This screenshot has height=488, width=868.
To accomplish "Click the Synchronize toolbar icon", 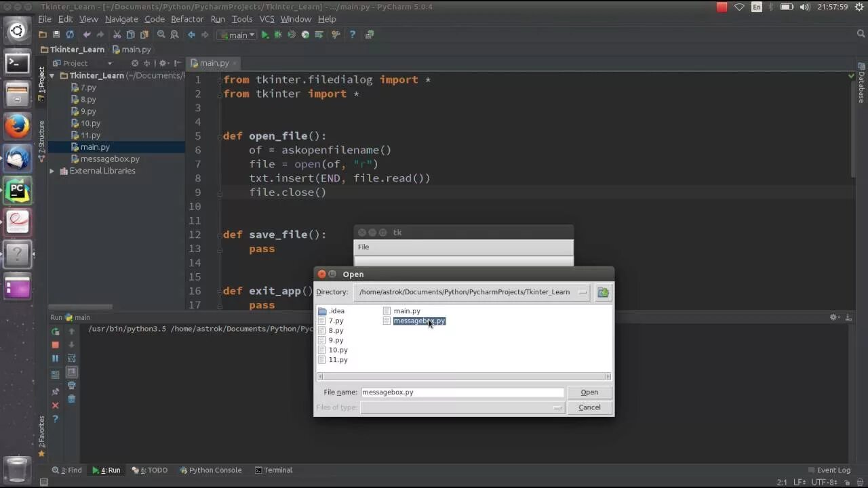I will 70,35.
